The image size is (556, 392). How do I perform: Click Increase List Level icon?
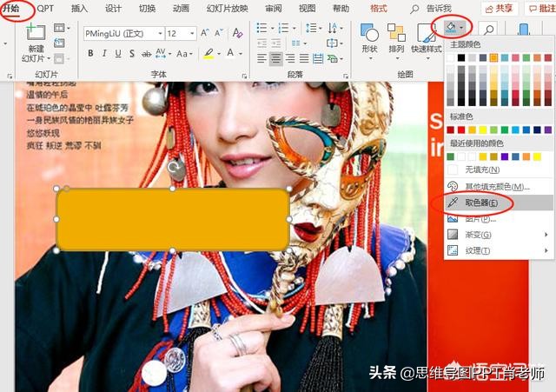276,43
